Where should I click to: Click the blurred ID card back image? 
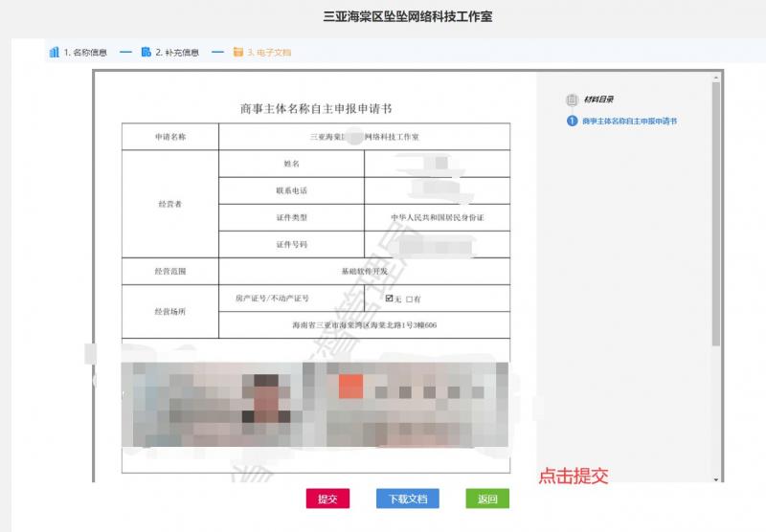tap(412, 402)
